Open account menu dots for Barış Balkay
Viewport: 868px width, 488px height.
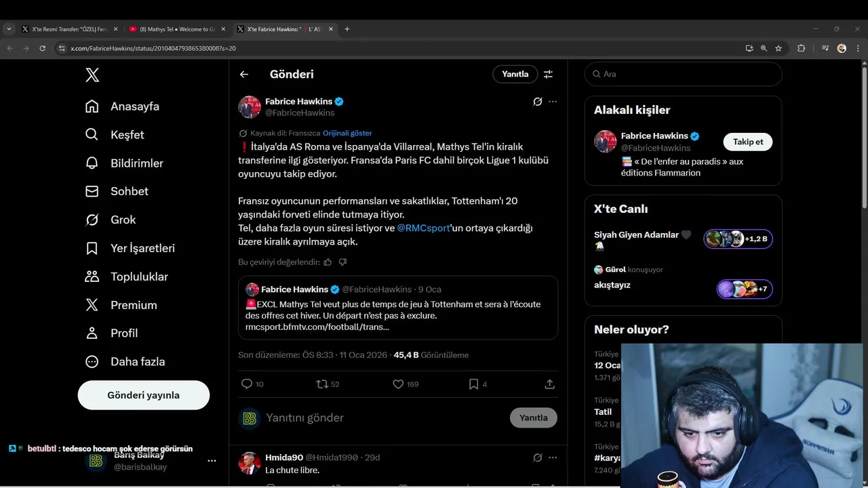(212, 461)
